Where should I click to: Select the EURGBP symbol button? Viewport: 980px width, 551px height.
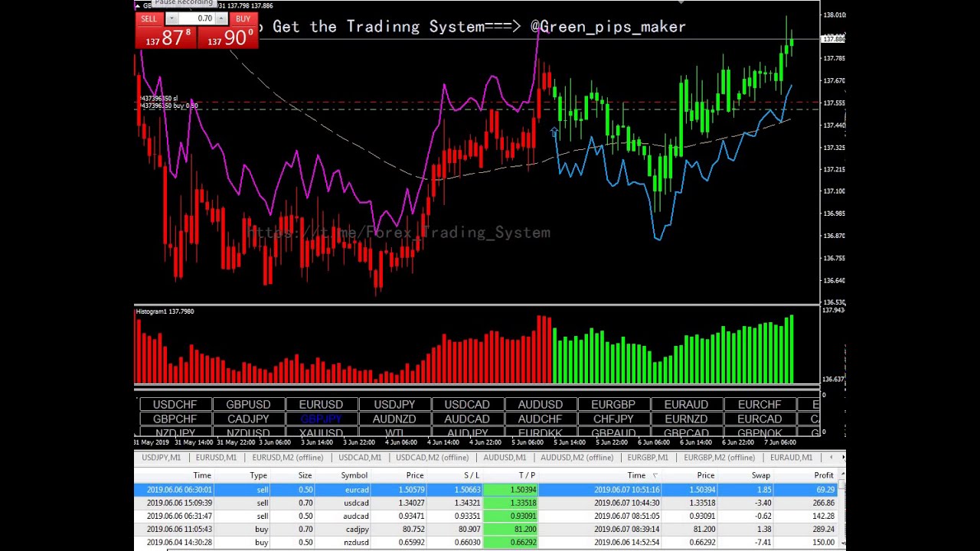click(x=613, y=404)
